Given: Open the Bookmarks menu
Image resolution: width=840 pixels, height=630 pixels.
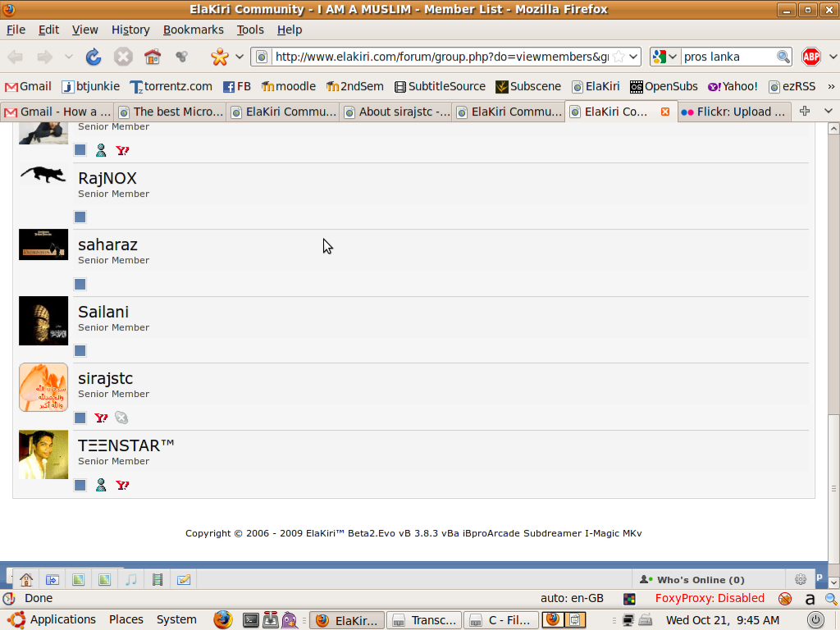Looking at the screenshot, I should [193, 30].
